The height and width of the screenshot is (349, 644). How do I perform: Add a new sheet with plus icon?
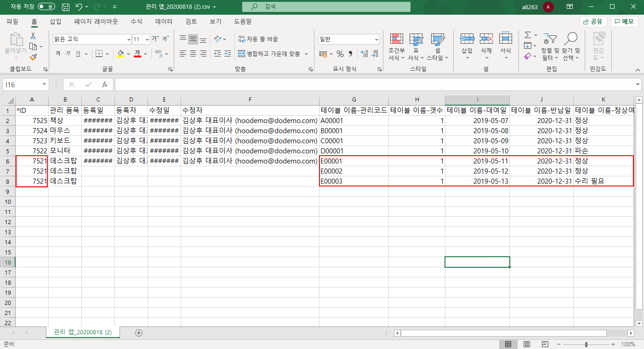click(x=139, y=332)
